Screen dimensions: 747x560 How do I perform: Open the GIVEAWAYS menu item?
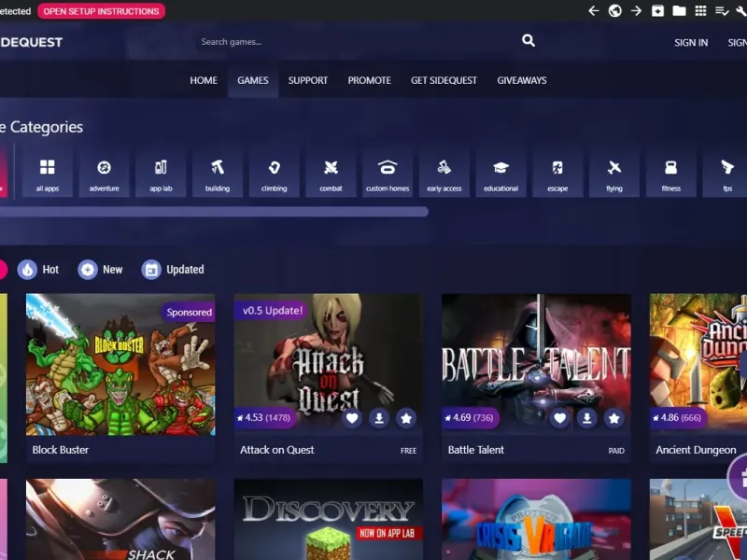522,80
